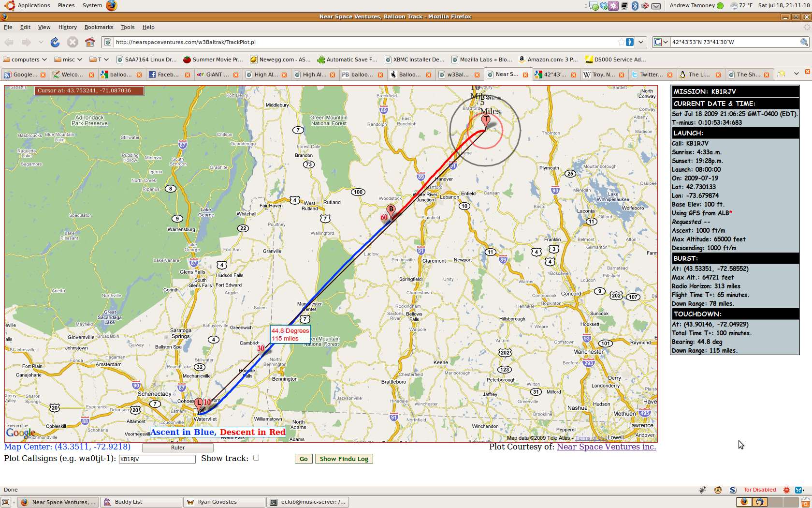Click the forward navigation arrow
812x508 pixels.
coord(26,42)
